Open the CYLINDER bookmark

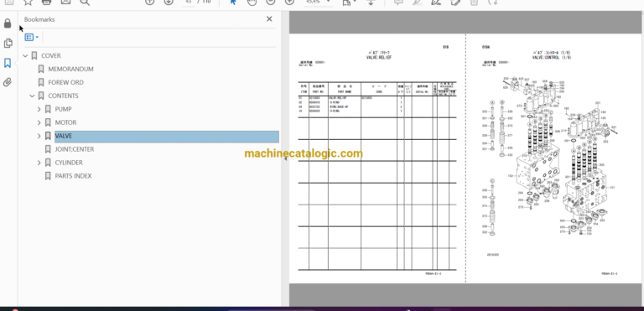[69, 163]
